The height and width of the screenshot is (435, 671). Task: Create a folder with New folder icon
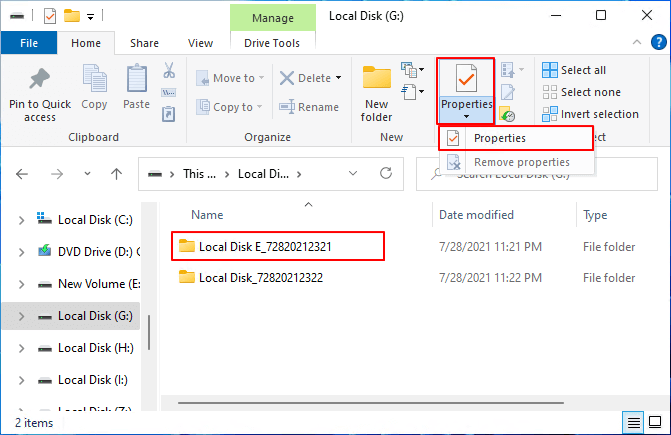[x=377, y=81]
